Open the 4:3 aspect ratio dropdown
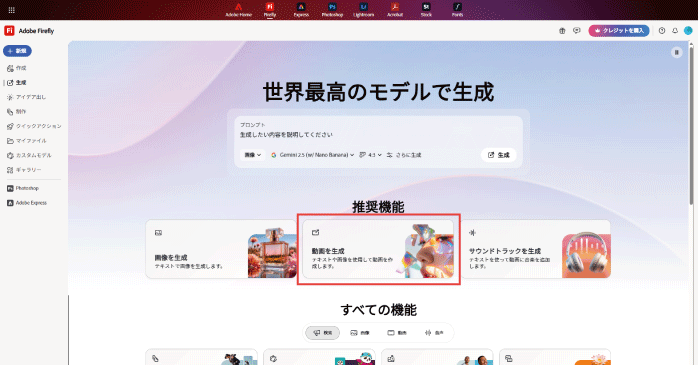This screenshot has height=365, width=698. tap(370, 155)
